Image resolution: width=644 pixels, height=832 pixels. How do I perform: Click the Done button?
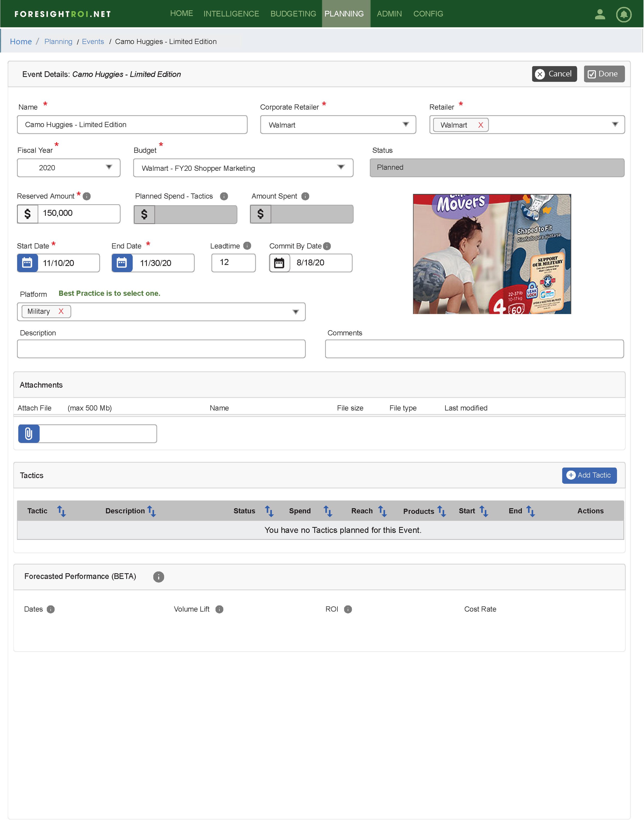[x=604, y=74]
